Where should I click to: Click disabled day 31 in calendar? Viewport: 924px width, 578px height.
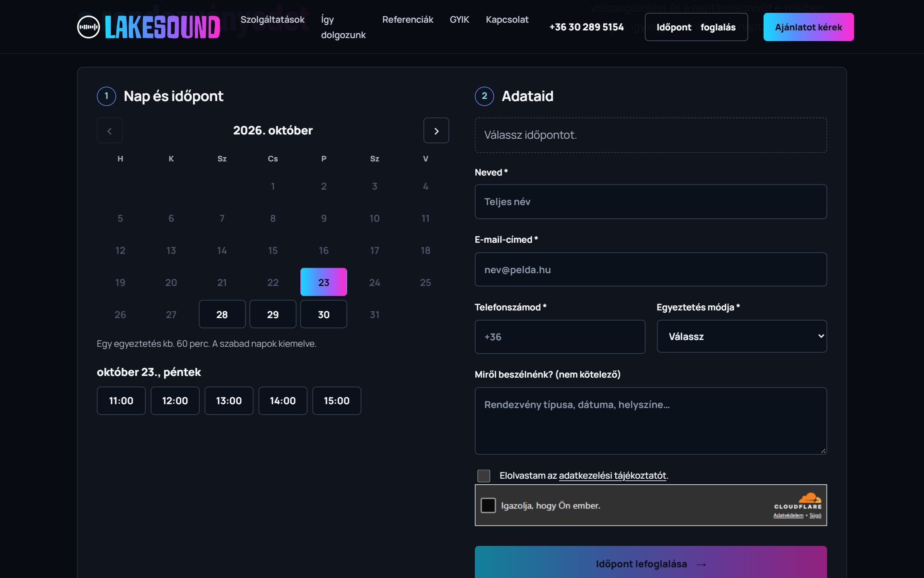pos(374,314)
